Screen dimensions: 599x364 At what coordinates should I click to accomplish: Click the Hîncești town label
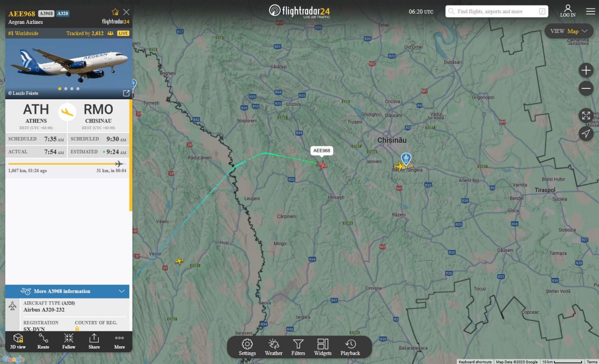(x=336, y=197)
